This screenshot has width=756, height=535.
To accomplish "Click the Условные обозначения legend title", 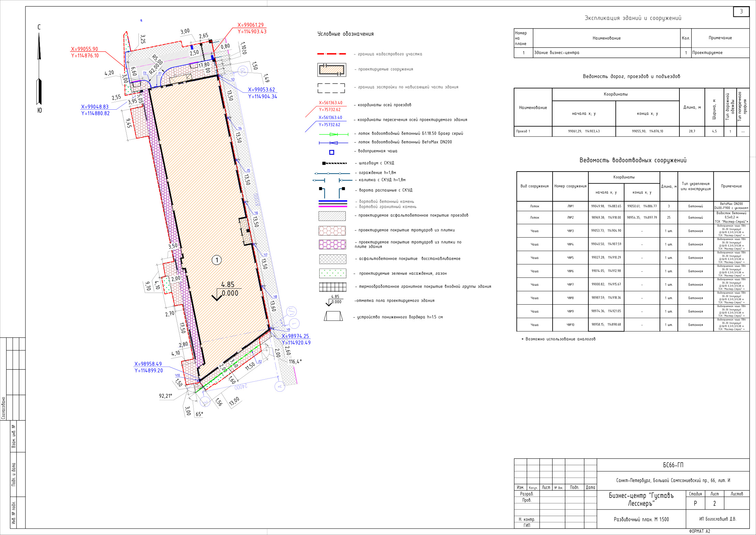I will click(345, 34).
